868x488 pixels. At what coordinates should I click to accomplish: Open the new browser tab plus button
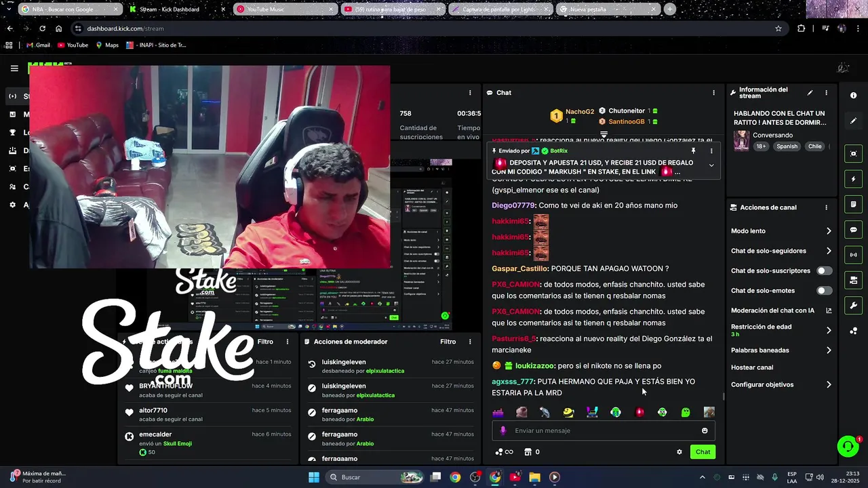670,9
